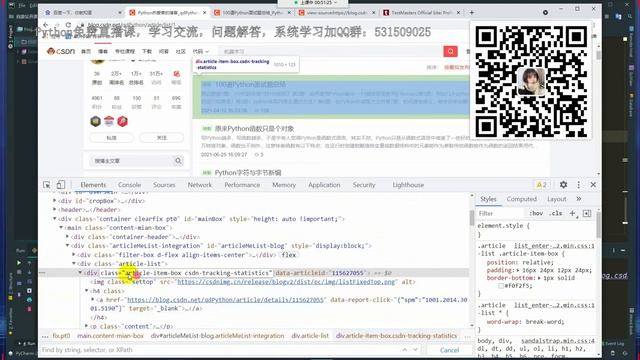Go to previous search match arrow in DevTools
The width and height of the screenshot is (640, 360).
(404, 350)
